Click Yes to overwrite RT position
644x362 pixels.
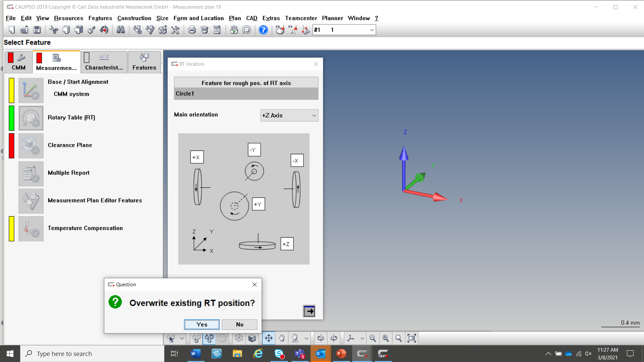click(x=201, y=324)
